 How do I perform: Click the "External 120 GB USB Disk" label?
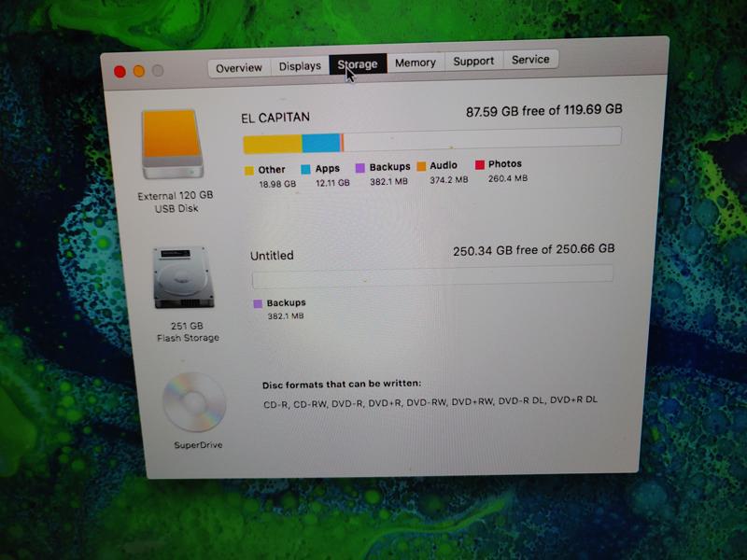point(176,202)
